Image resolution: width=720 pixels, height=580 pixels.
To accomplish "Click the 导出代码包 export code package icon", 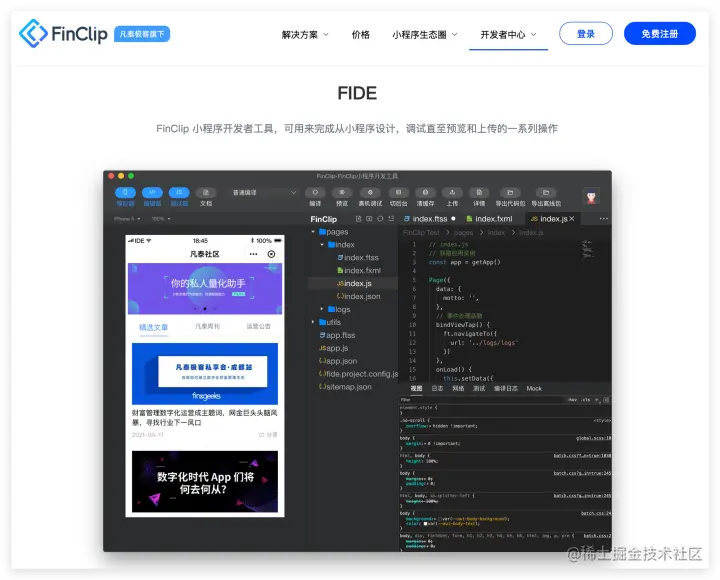I will coord(510,192).
